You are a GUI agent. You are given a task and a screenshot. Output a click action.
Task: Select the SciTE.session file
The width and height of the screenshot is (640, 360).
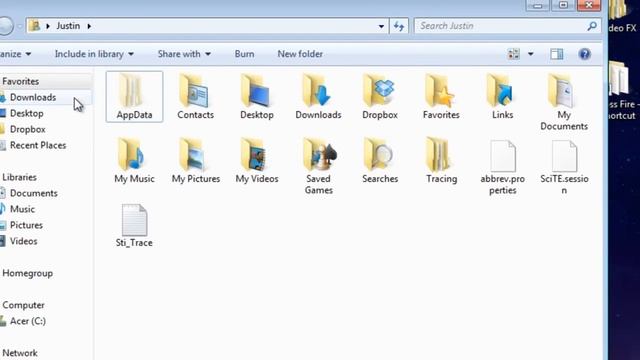coord(564,167)
